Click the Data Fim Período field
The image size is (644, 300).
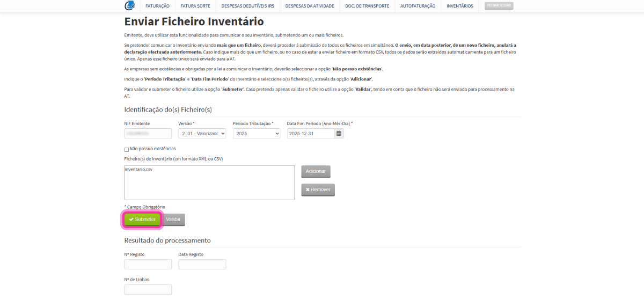(x=311, y=134)
